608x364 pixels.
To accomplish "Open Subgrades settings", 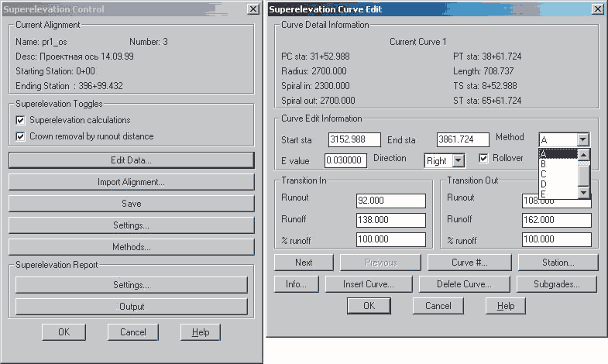I will point(556,284).
